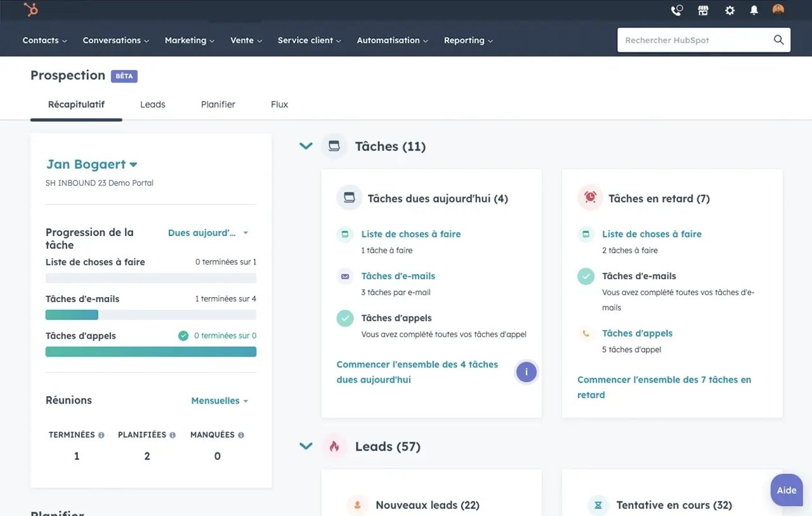Open the Jan Bogaert user dropdown
812x516 pixels.
91,164
